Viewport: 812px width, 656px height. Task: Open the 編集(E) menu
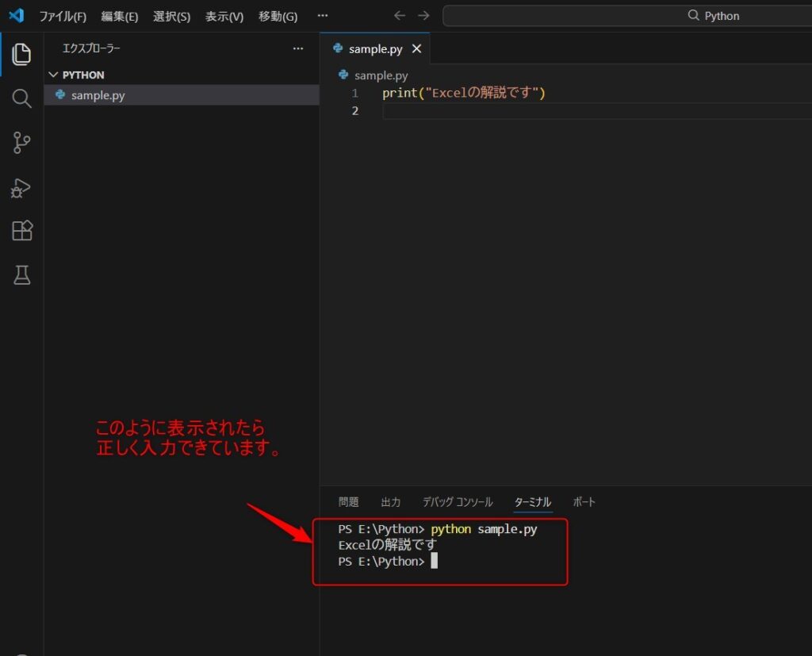119,17
